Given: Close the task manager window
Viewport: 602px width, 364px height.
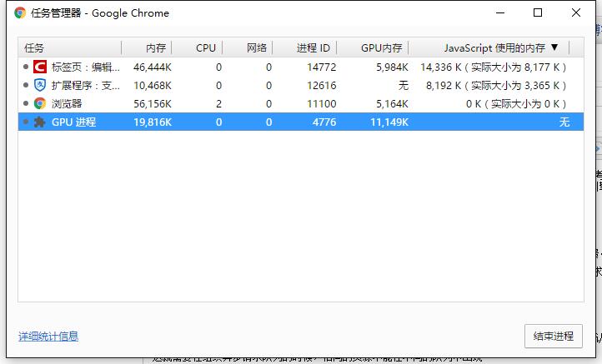Looking at the screenshot, I should [x=576, y=12].
